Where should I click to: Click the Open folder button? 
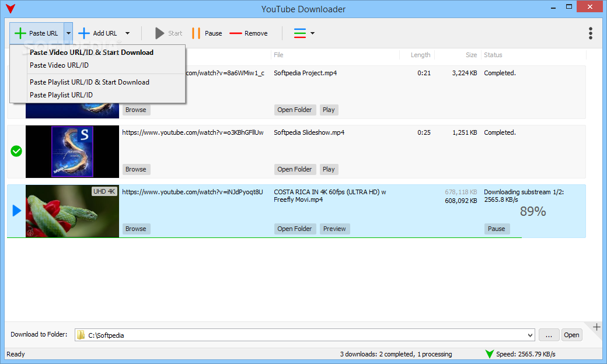tap(571, 335)
